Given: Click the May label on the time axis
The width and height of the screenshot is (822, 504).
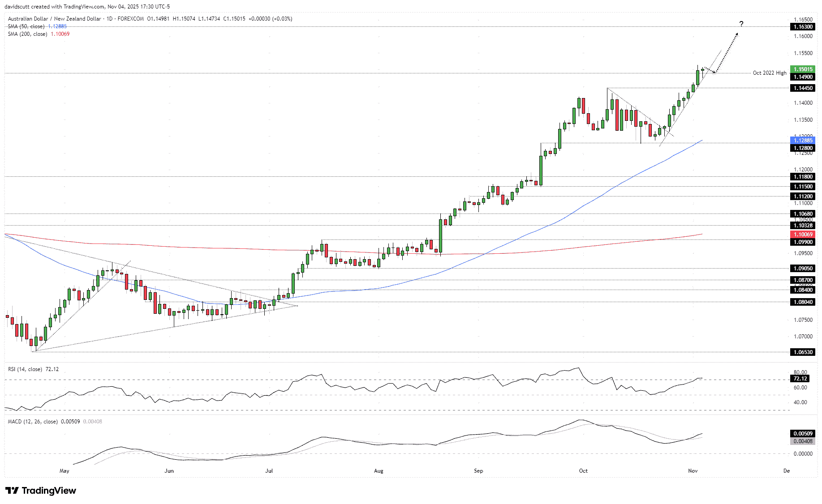Looking at the screenshot, I should click(x=64, y=471).
